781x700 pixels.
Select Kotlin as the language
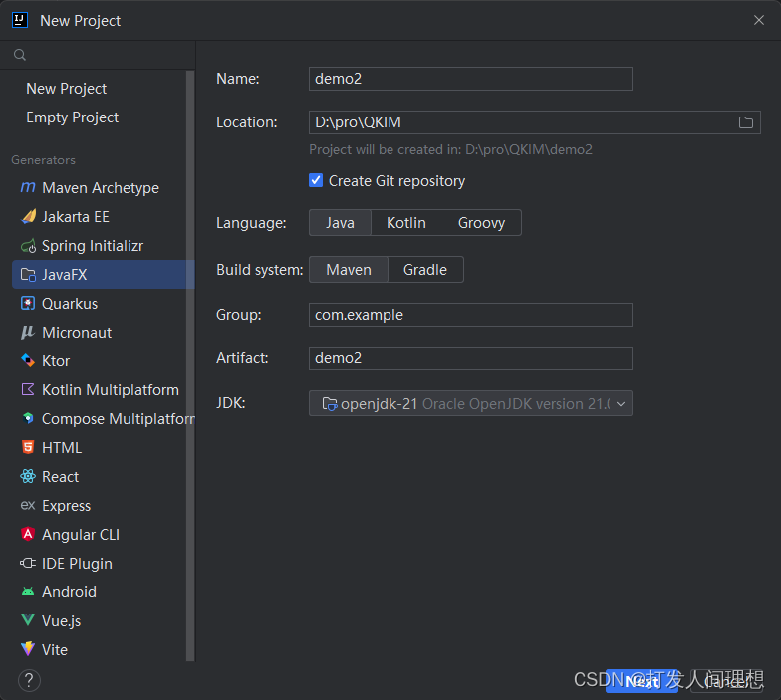406,223
